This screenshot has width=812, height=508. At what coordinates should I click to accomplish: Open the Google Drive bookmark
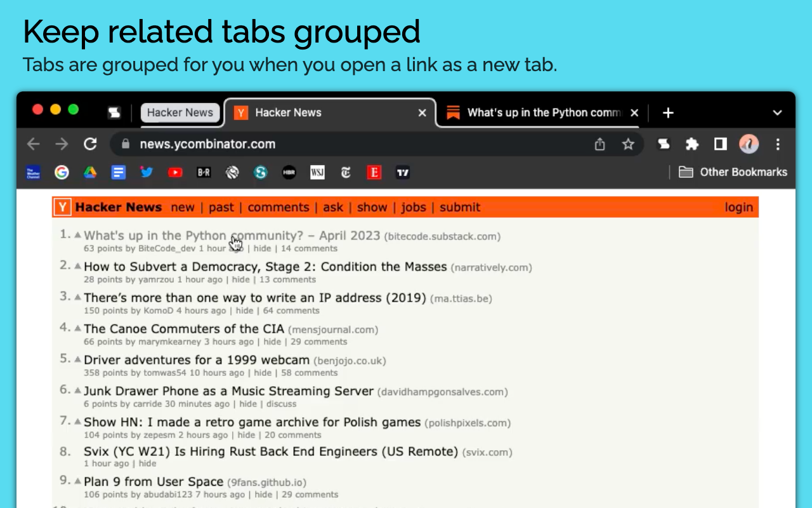pos(90,172)
